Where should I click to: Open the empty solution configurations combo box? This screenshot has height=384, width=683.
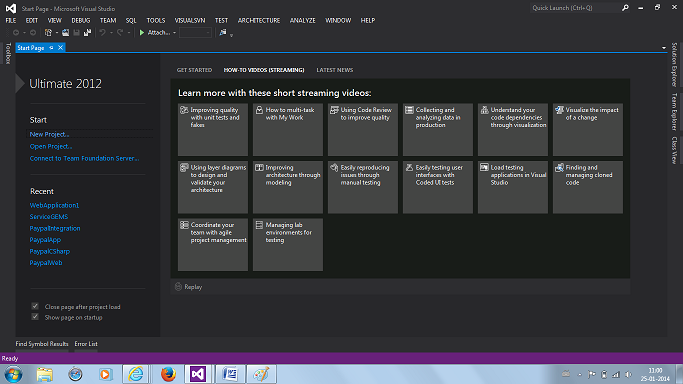pos(195,33)
